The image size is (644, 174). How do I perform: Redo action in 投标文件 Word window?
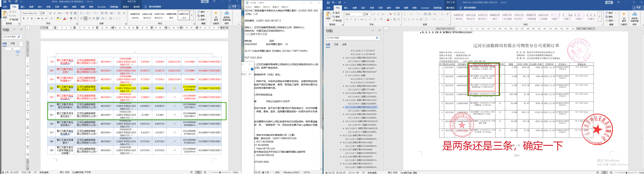(340, 2)
